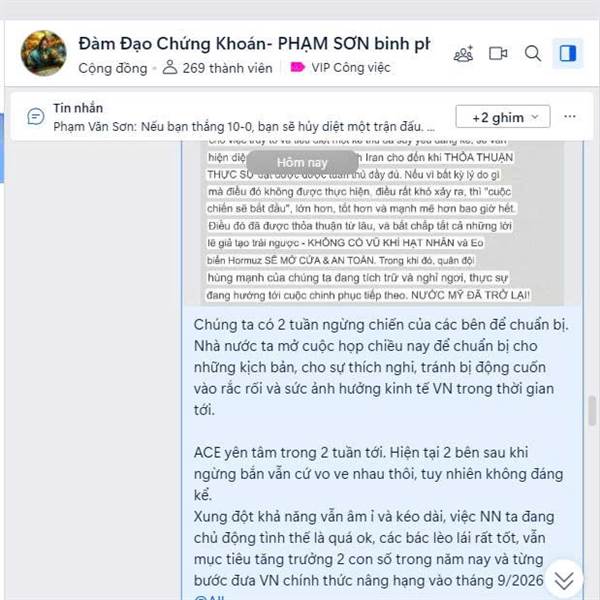Open the pinned message from Phạm Văn Sơn
This screenshot has width=600, height=600.
click(244, 127)
